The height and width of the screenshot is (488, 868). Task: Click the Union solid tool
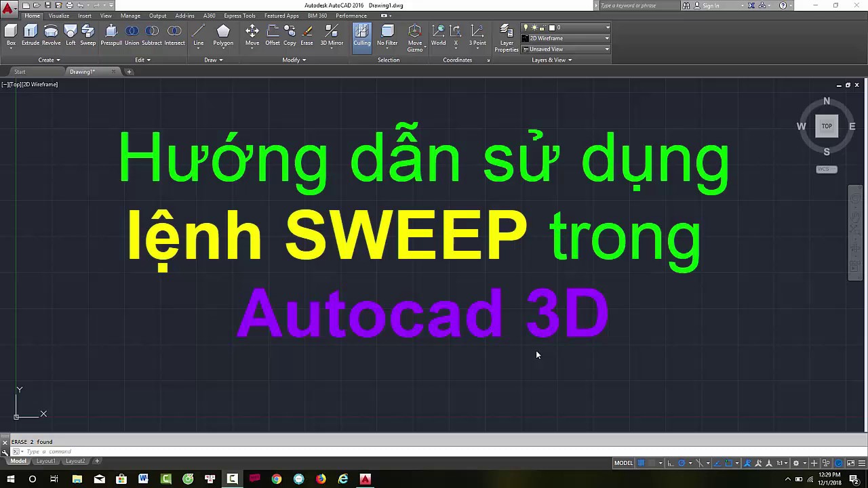[x=132, y=35]
